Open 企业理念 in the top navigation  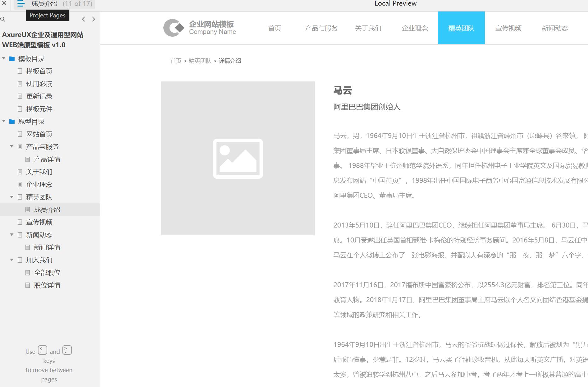point(415,28)
